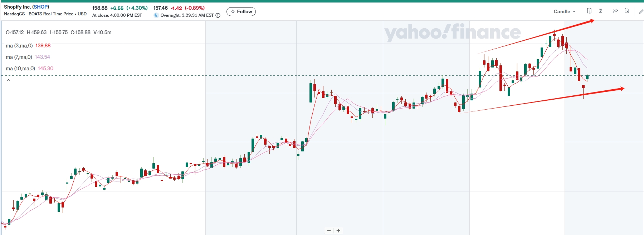
Task: Toggle the Follow star button
Action: (241, 11)
